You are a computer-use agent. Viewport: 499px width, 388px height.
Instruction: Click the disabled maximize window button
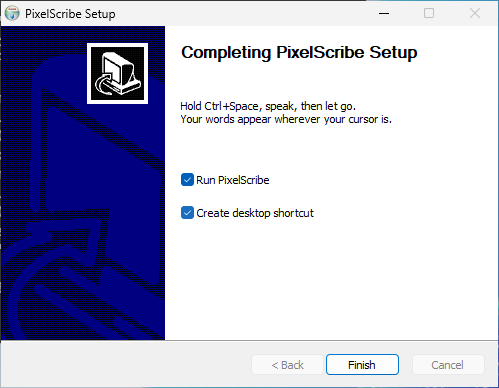click(x=429, y=13)
